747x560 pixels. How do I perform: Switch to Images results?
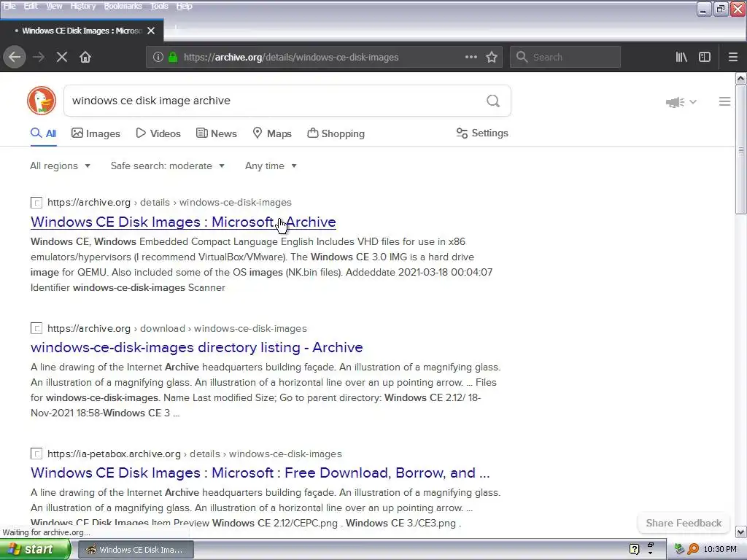[x=96, y=133]
